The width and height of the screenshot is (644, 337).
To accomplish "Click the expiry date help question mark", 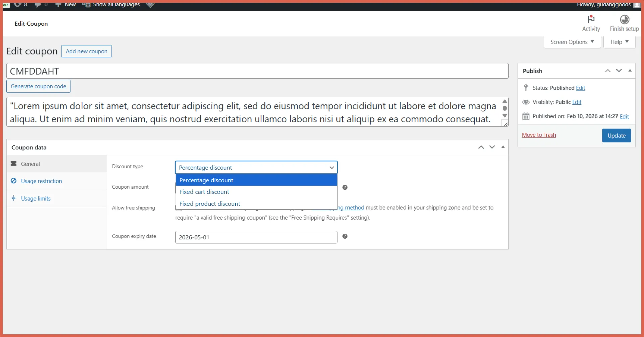I will (x=345, y=236).
